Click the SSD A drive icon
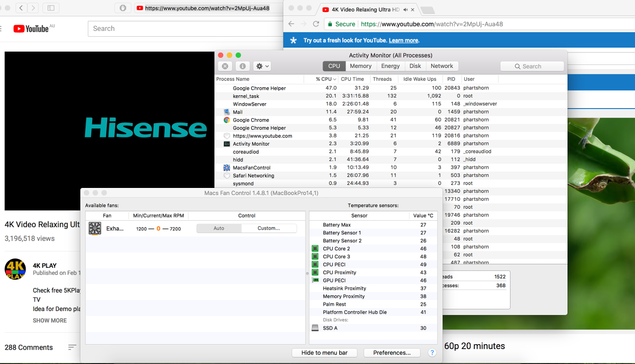Viewport: 635px width, 364px height. pyautogui.click(x=315, y=328)
